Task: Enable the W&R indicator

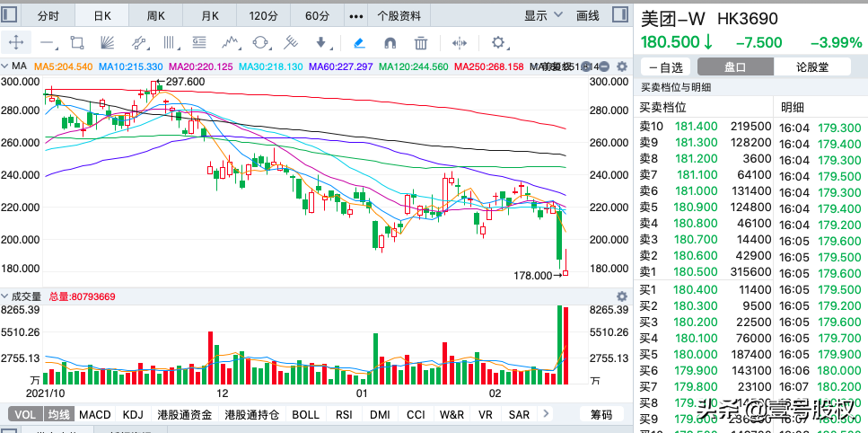Action: 452,414
